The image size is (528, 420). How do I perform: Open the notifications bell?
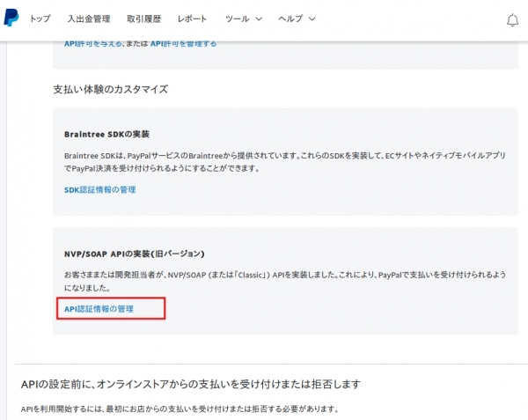[x=513, y=19]
